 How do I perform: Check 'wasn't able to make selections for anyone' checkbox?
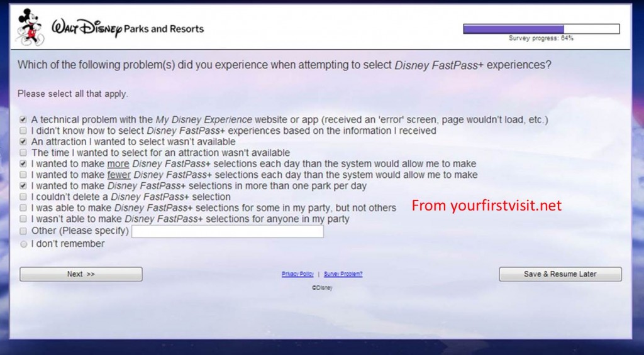pos(23,219)
